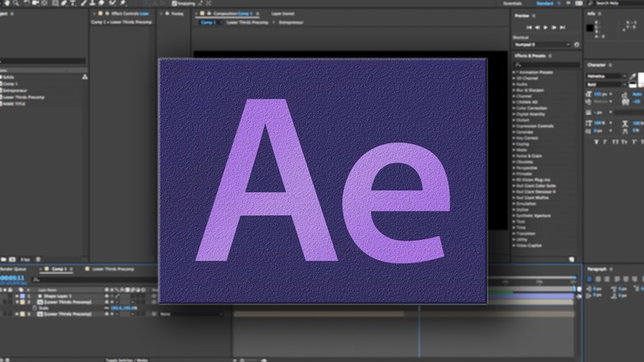644x362 pixels.
Task: Select the Eraser tool
Action: (x=101, y=3)
